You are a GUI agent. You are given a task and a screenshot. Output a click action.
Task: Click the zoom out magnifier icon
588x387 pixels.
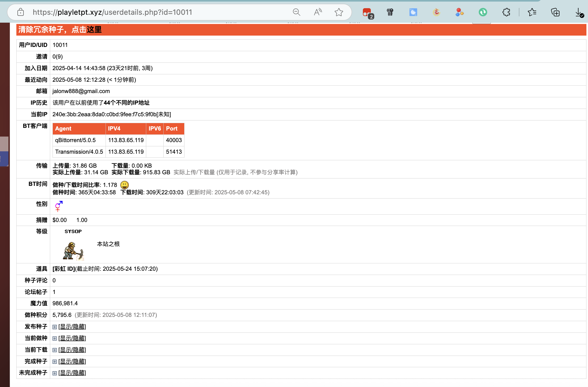pos(296,12)
